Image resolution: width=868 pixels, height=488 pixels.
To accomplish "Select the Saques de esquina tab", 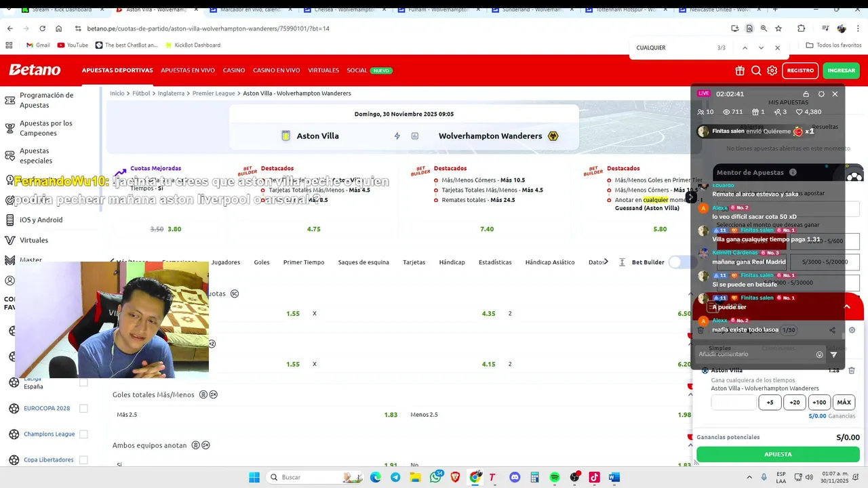I will (363, 262).
